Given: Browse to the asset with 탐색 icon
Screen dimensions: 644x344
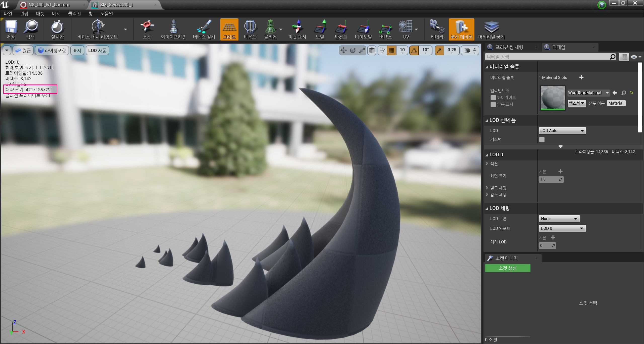Looking at the screenshot, I should tap(30, 29).
